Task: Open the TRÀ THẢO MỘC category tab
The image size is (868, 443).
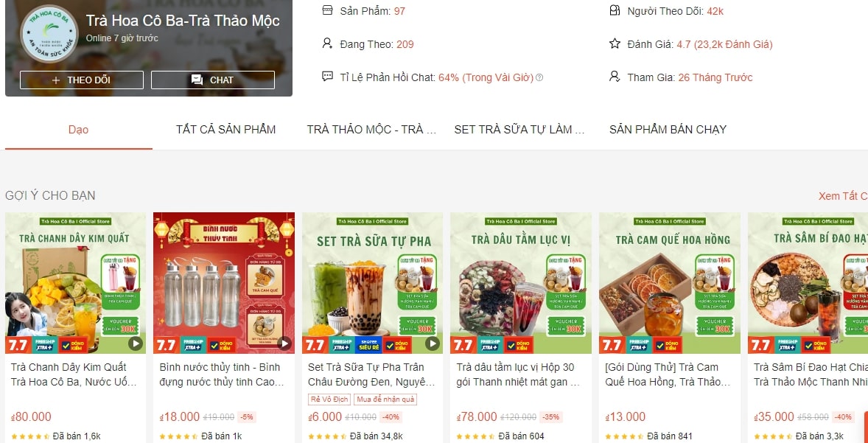Action: 372,130
